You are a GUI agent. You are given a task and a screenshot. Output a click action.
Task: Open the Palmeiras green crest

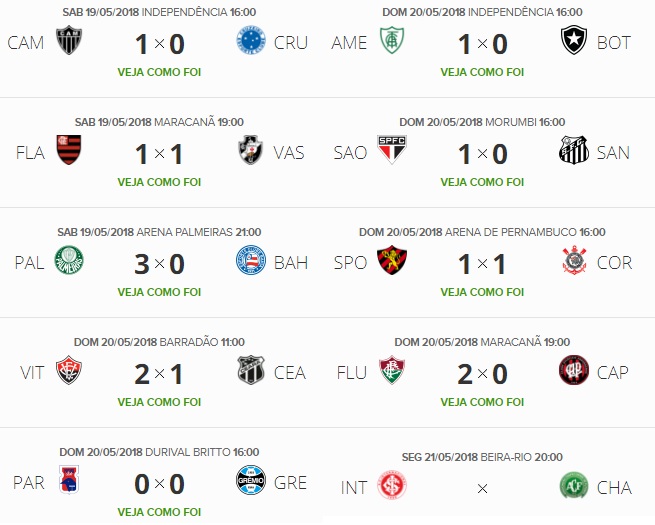(x=69, y=260)
